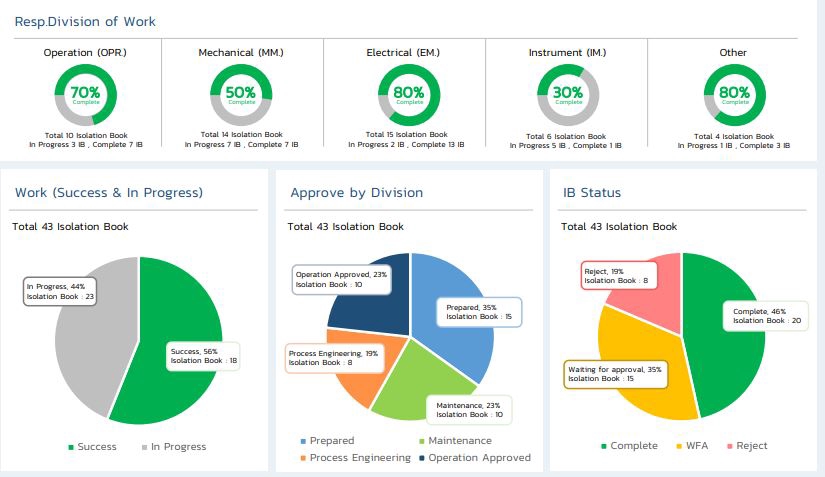Select the green Success legend marker
Image resolution: width=825 pixels, height=477 pixels.
[x=71, y=447]
